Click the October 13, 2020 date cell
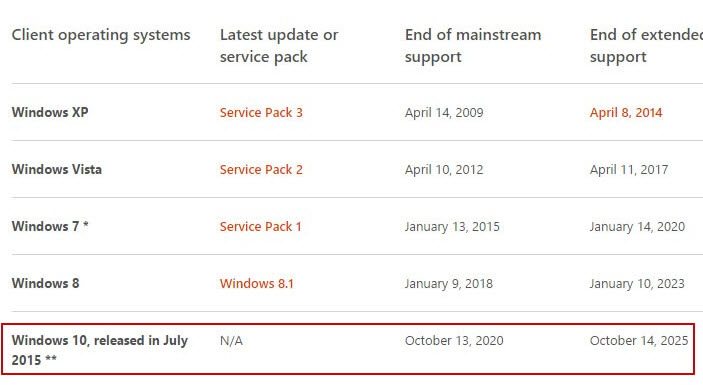Image resolution: width=703 pixels, height=385 pixels. coord(454,341)
